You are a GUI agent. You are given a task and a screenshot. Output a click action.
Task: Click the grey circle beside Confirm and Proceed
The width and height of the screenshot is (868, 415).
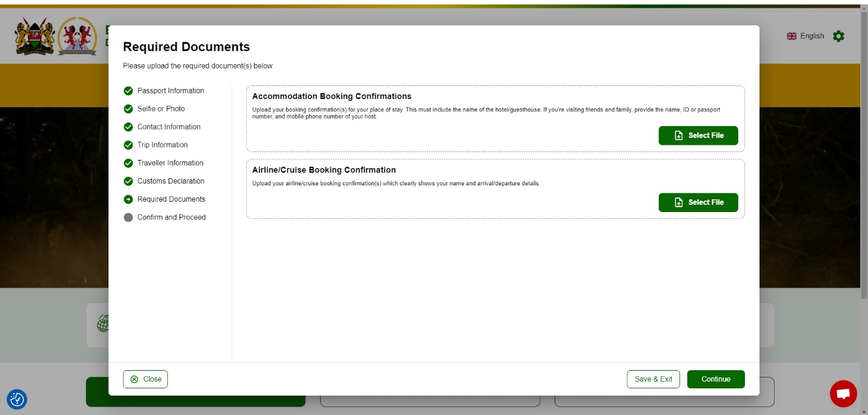(128, 217)
